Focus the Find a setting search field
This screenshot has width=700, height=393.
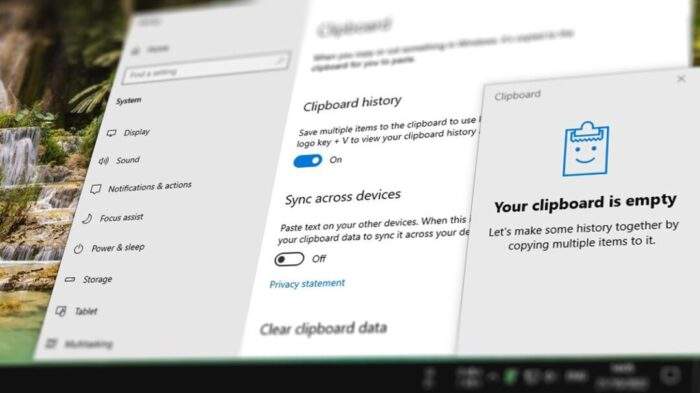[x=206, y=67]
